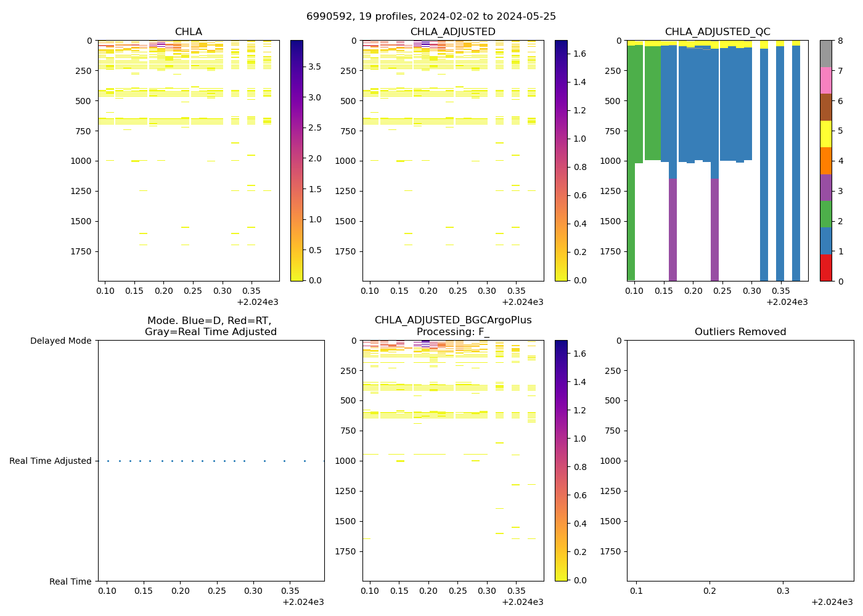Click the Outliers Removed plot title
This screenshot has height=616, width=863.
740,332
